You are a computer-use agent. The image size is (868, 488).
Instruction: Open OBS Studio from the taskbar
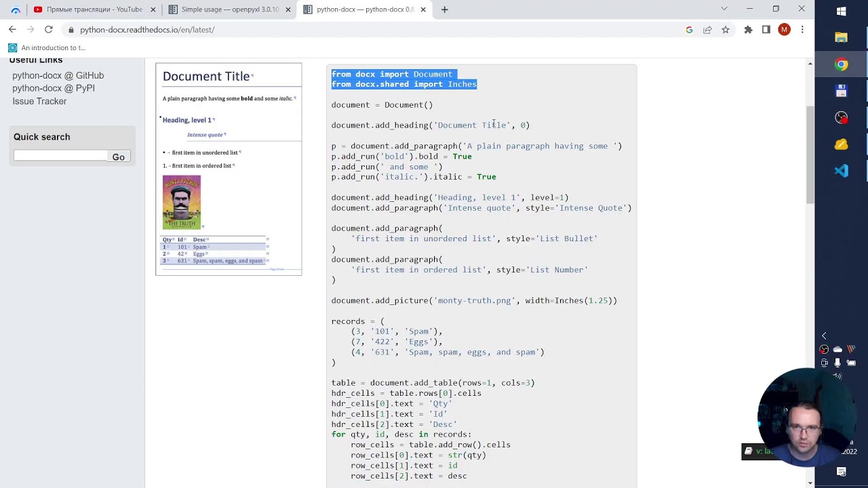tap(842, 117)
